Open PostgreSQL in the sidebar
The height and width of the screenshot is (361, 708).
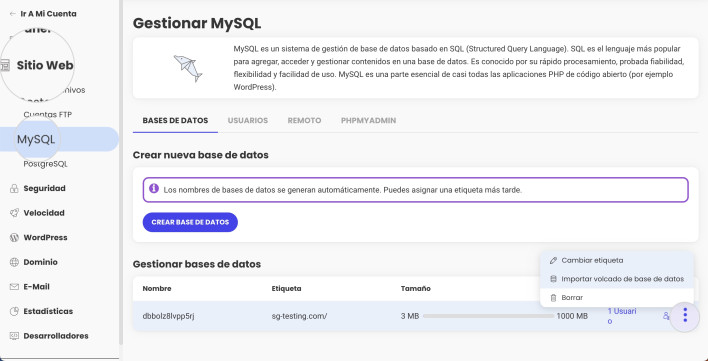point(45,164)
